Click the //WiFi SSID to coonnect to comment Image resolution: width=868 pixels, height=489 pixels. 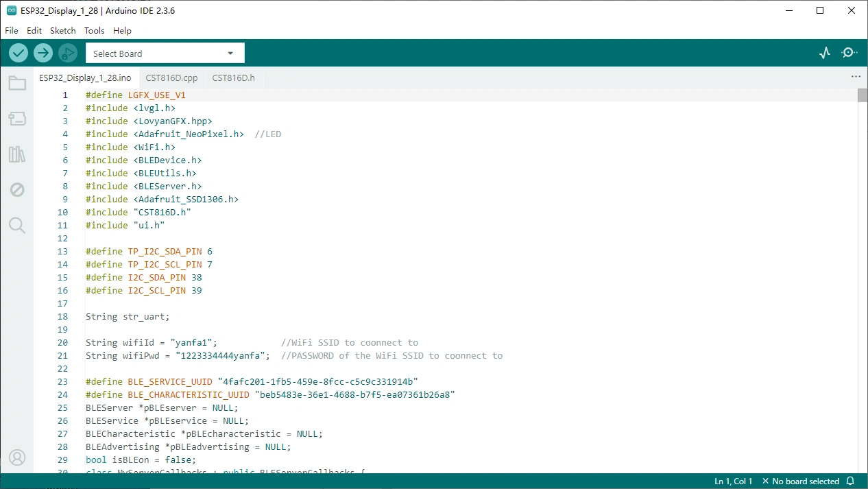[350, 343]
